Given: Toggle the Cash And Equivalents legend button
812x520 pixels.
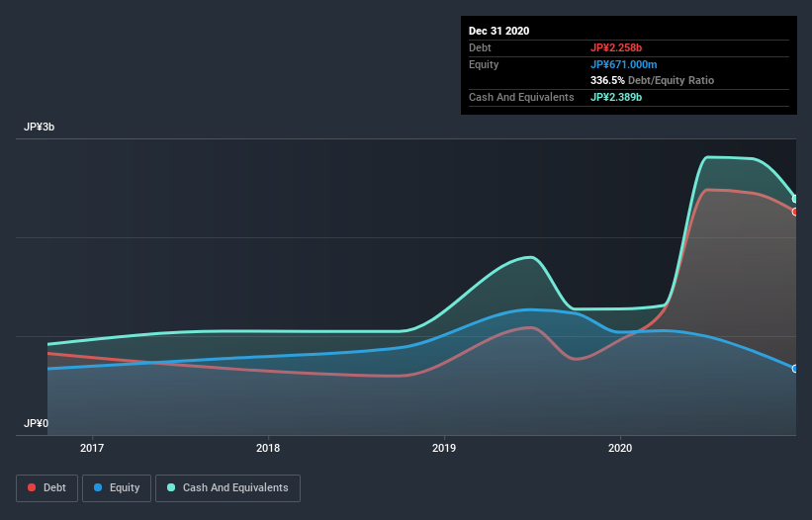Looking at the screenshot, I should coord(227,488).
